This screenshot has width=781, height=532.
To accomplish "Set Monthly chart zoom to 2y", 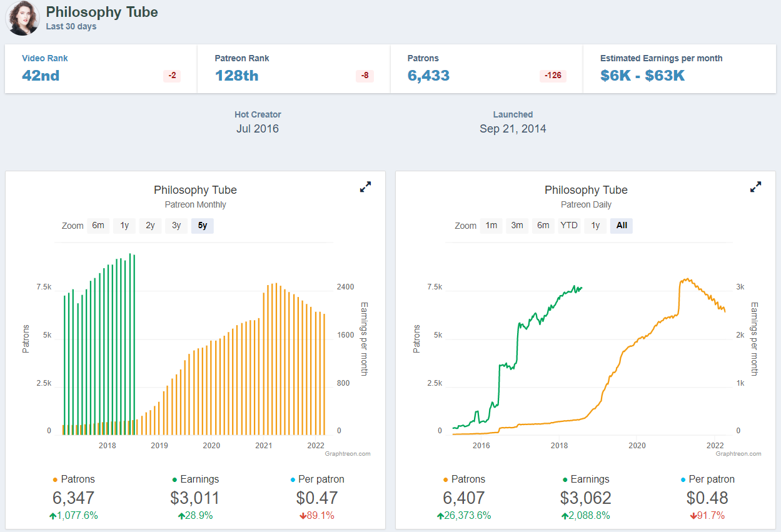I will (x=151, y=226).
